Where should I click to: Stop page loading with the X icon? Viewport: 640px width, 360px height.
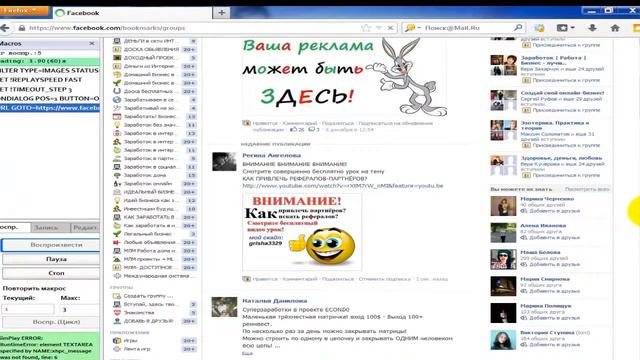coord(390,28)
